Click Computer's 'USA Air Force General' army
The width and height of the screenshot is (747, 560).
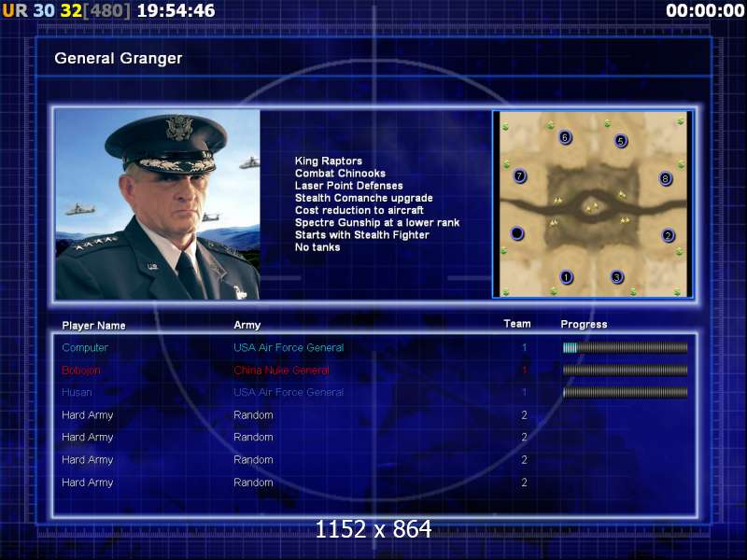pyautogui.click(x=289, y=347)
